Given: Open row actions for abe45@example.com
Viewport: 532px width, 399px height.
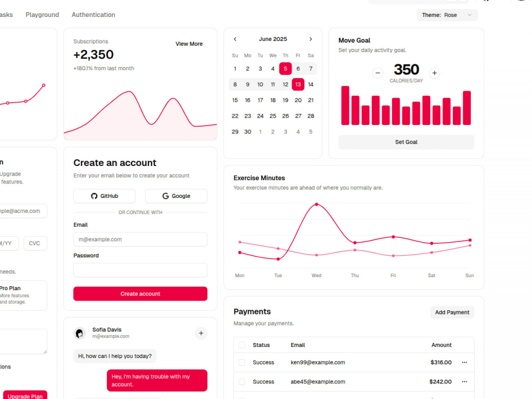Looking at the screenshot, I should pyautogui.click(x=464, y=381).
